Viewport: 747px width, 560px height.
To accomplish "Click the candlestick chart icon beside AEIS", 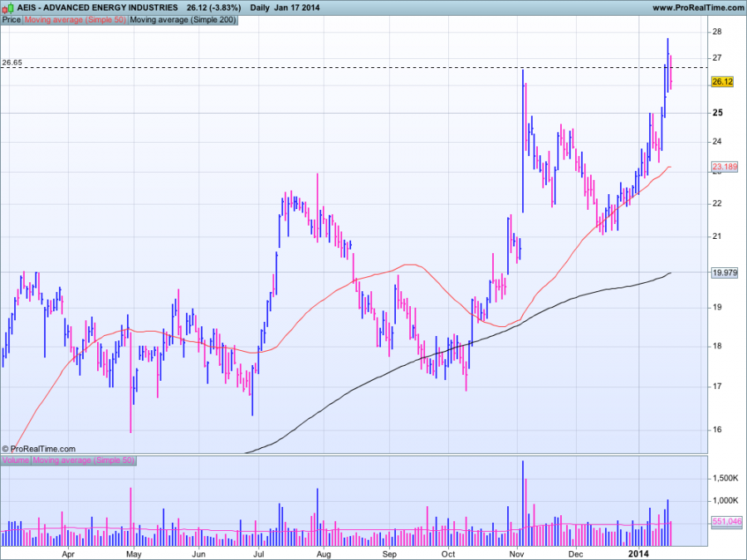I will [x=7, y=7].
